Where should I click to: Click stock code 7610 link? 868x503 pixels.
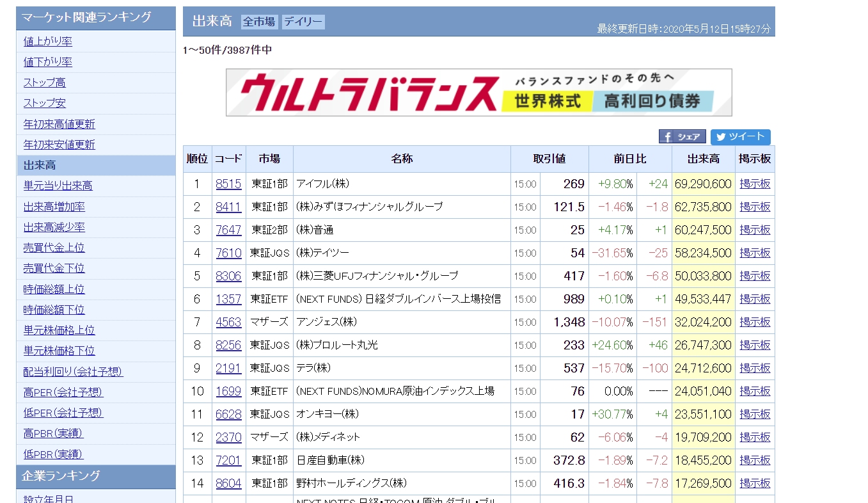pyautogui.click(x=228, y=253)
